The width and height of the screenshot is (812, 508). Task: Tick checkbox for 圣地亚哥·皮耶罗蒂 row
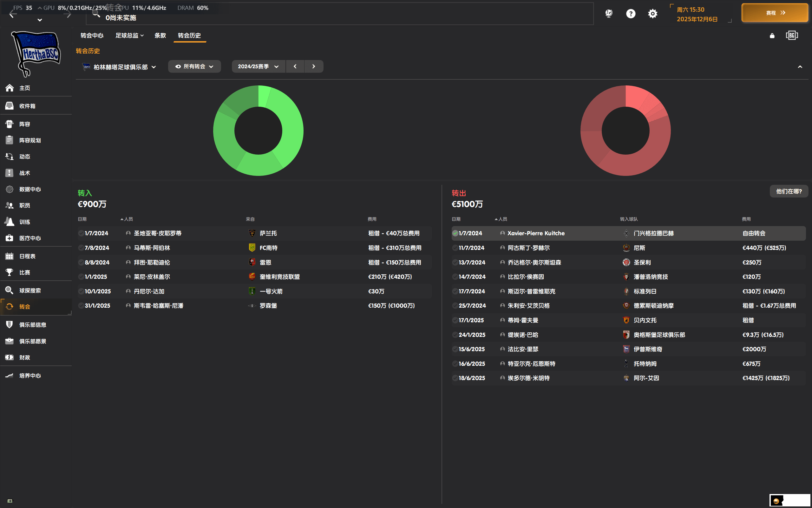pos(81,233)
